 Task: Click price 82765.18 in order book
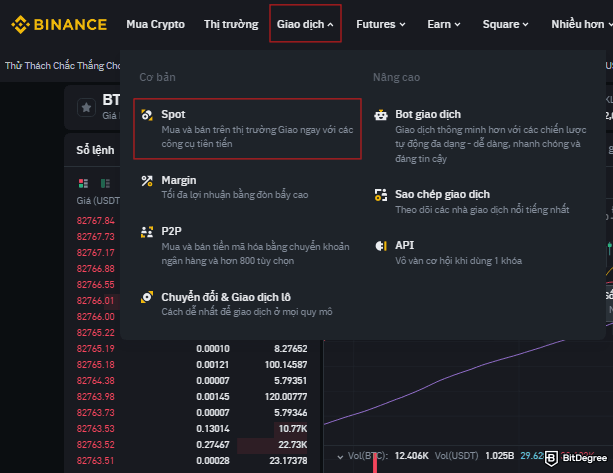[96, 365]
